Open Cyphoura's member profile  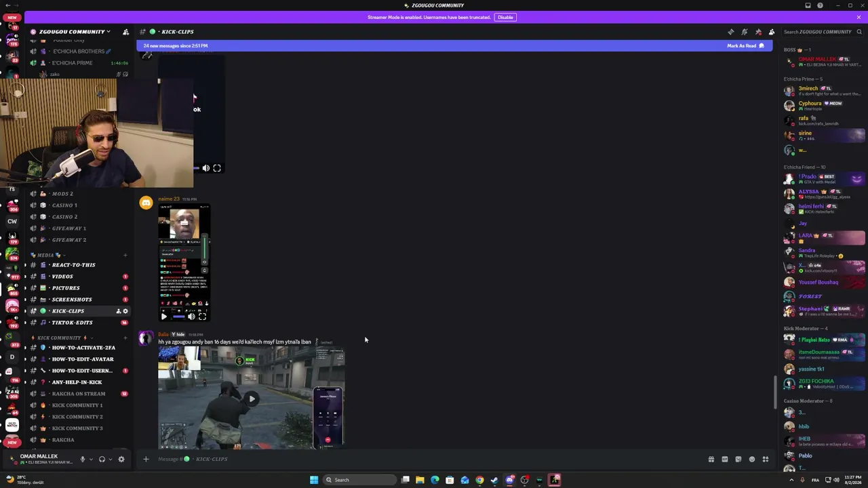coord(824,106)
